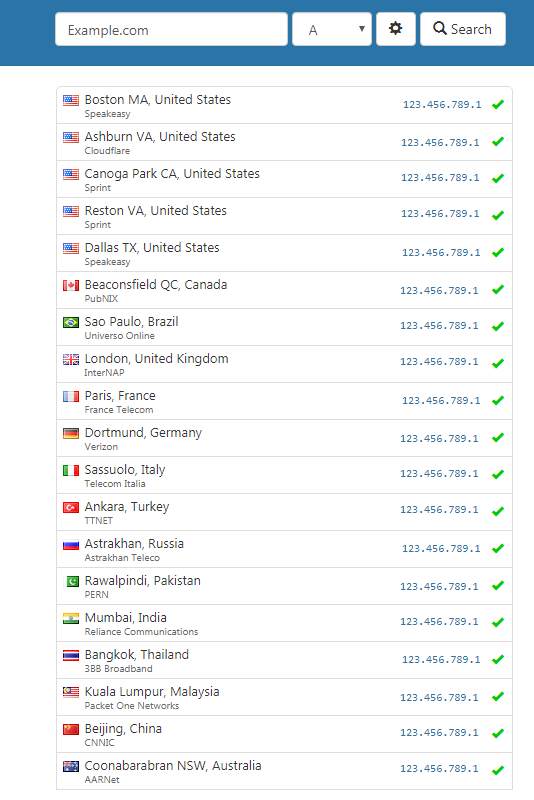Select the Dortmund, Germany server row

point(284,438)
